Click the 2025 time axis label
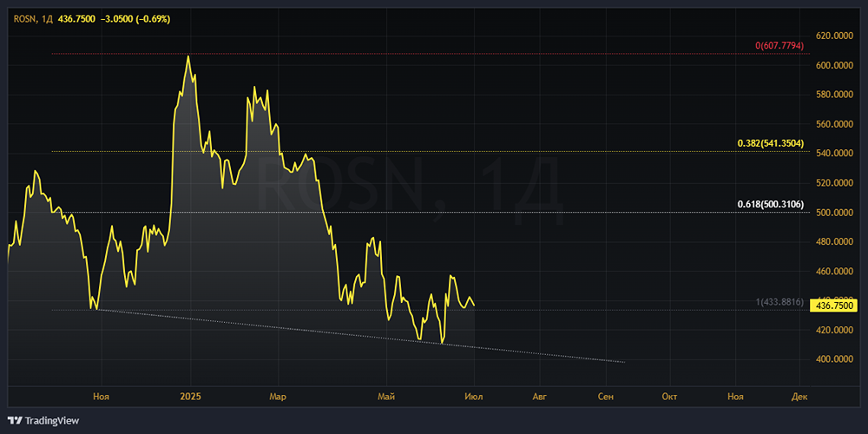 coord(190,397)
